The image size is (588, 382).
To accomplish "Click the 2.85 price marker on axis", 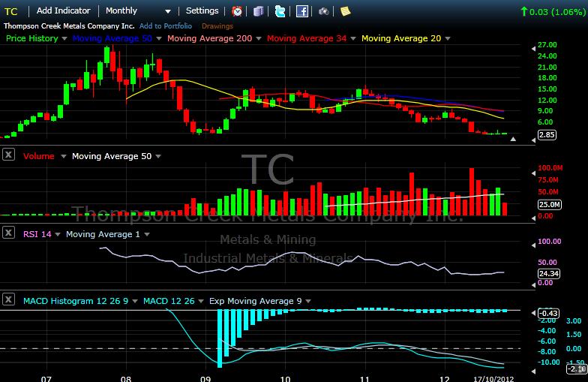I will pyautogui.click(x=546, y=135).
